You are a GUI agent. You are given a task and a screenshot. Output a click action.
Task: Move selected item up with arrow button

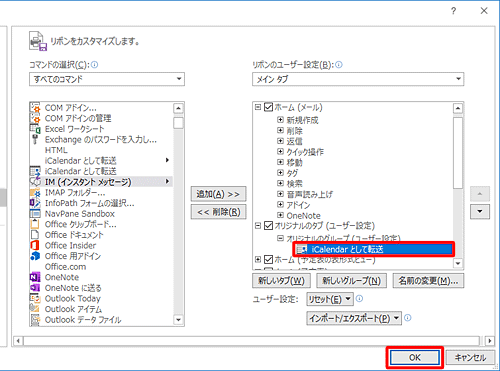point(480,194)
